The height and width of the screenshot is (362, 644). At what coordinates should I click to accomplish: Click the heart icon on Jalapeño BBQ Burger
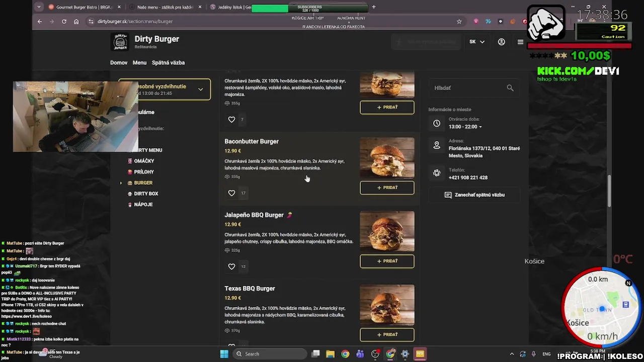[x=231, y=266]
